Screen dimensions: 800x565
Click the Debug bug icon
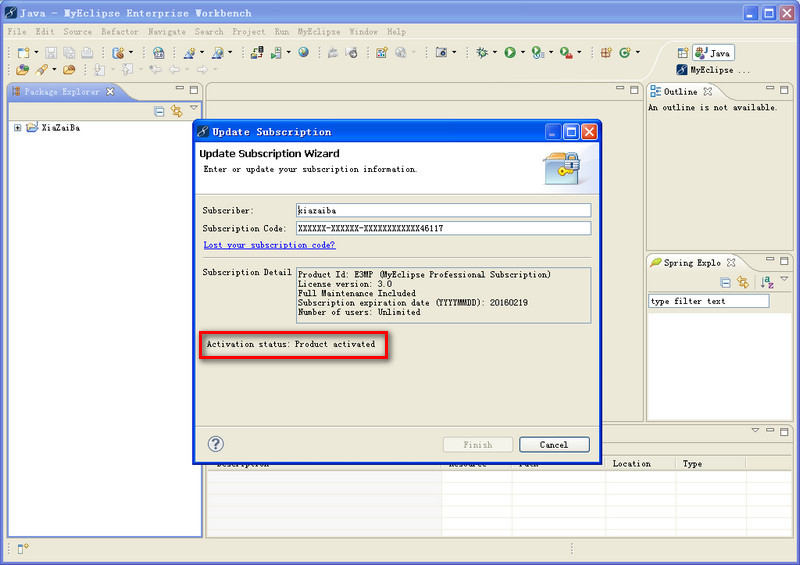(x=482, y=52)
